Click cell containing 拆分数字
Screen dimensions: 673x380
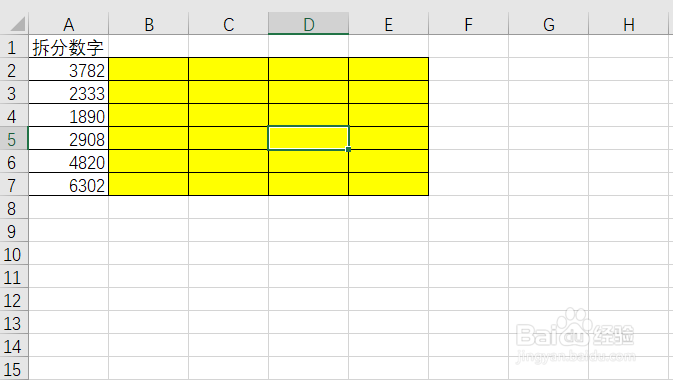(x=69, y=46)
